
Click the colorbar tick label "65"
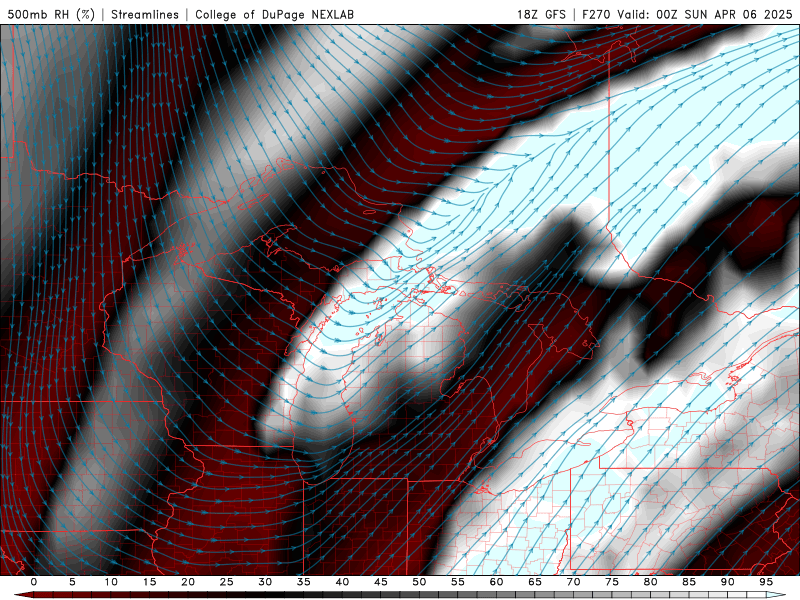pyautogui.click(x=535, y=582)
